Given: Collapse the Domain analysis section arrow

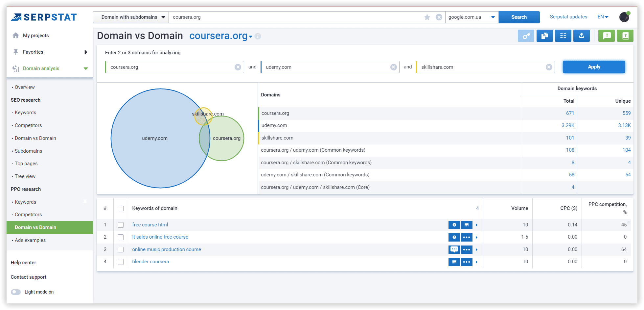Looking at the screenshot, I should 86,68.
